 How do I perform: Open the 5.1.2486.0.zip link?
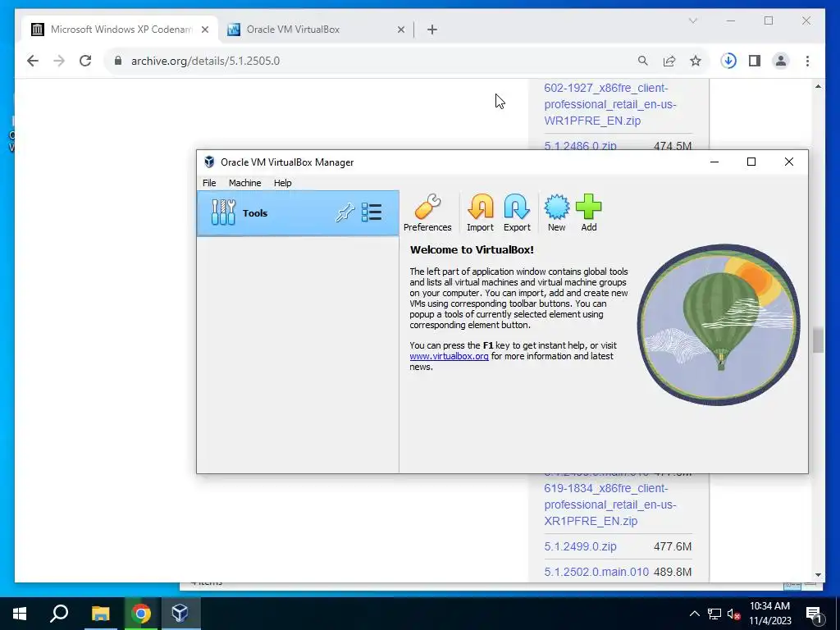click(x=580, y=145)
